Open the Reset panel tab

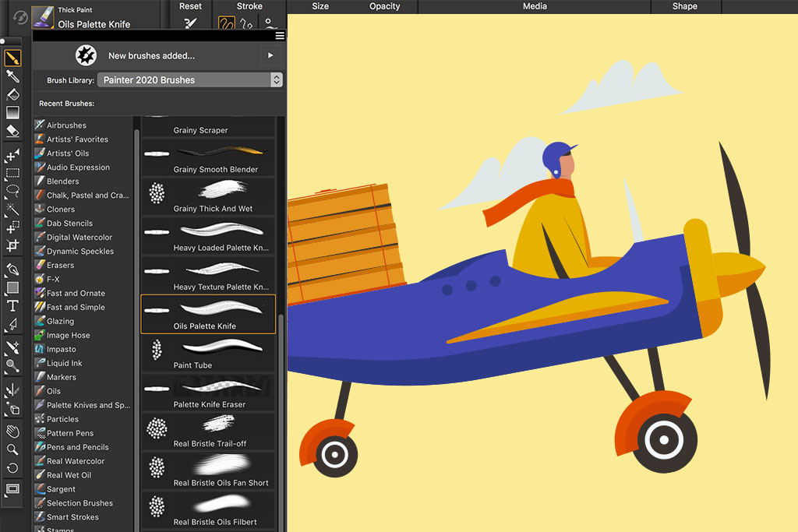coord(190,6)
